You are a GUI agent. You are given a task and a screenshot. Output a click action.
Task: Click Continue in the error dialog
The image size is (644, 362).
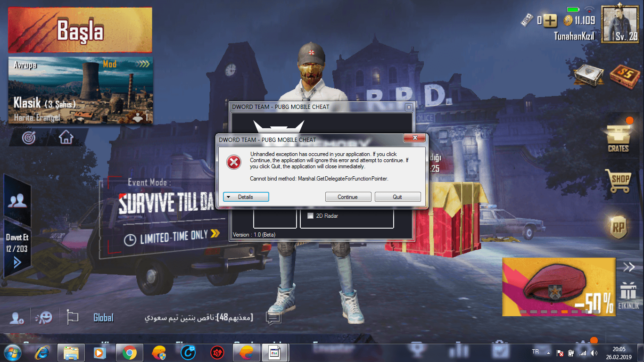(x=348, y=197)
